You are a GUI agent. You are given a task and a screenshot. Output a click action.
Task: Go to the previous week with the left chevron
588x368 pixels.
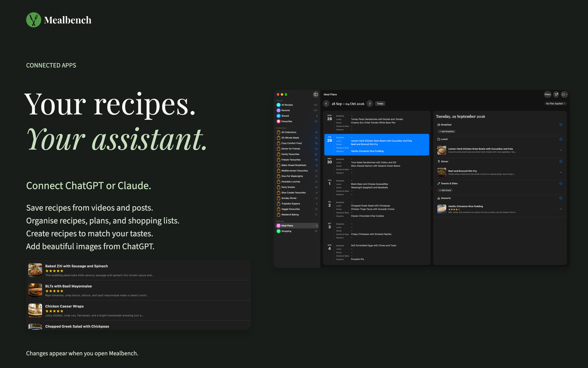click(326, 104)
